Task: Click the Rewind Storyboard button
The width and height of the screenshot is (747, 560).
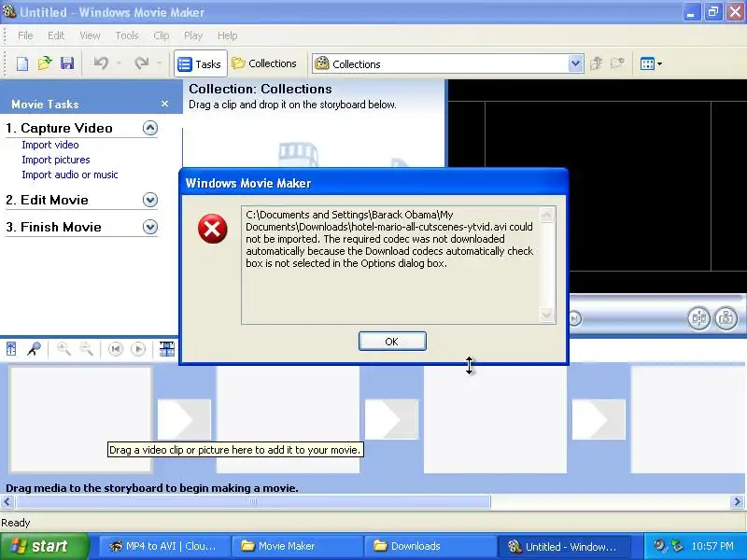Action: (x=115, y=349)
